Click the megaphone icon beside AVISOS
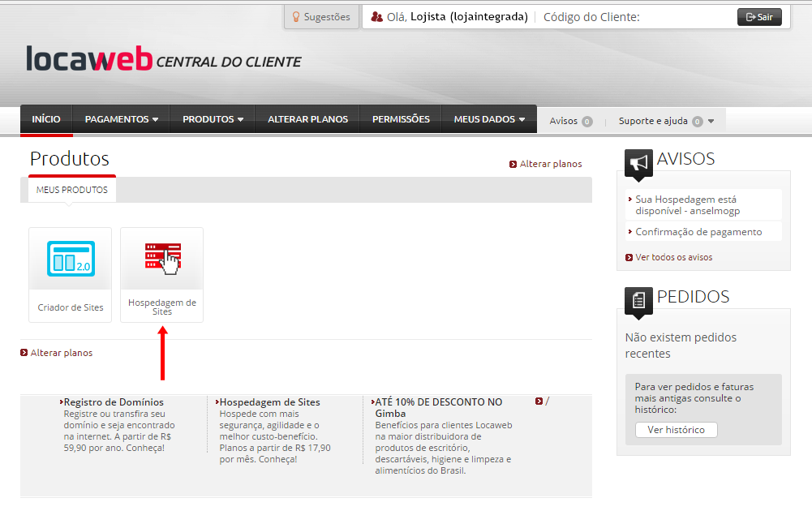Viewport: 812px width, 511px height. coord(638,163)
